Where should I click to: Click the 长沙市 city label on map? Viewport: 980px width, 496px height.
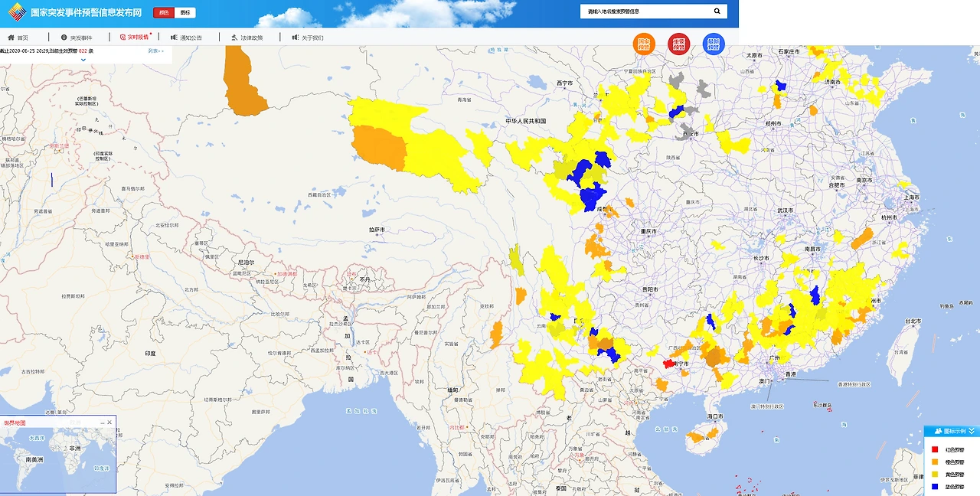[763, 259]
